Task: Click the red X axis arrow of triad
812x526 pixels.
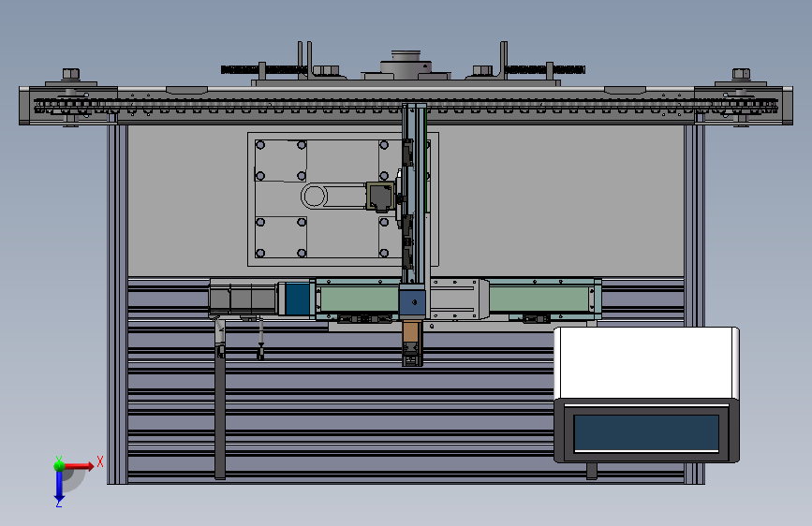Action: pyautogui.click(x=79, y=466)
